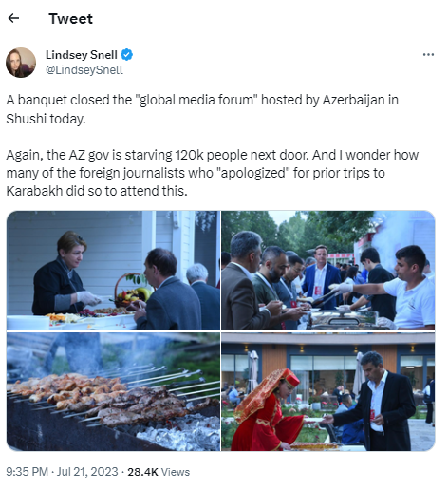Image resolution: width=448 pixels, height=490 pixels.
Task: Click the tweet paragraph mentioning Karabakh
Action: (x=212, y=173)
